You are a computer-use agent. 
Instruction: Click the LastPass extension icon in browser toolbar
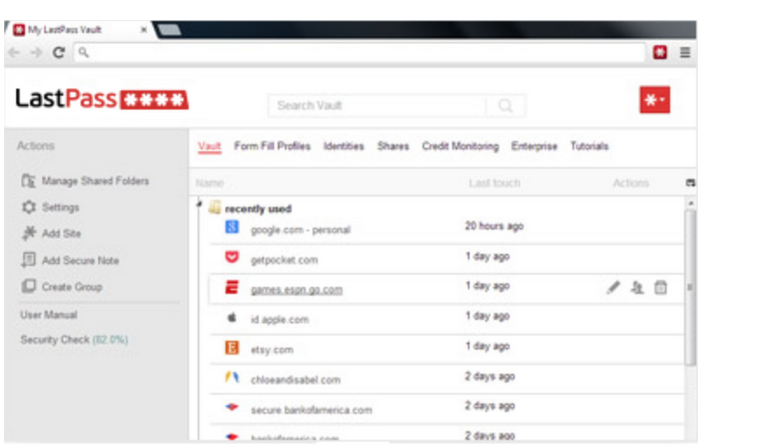point(660,52)
